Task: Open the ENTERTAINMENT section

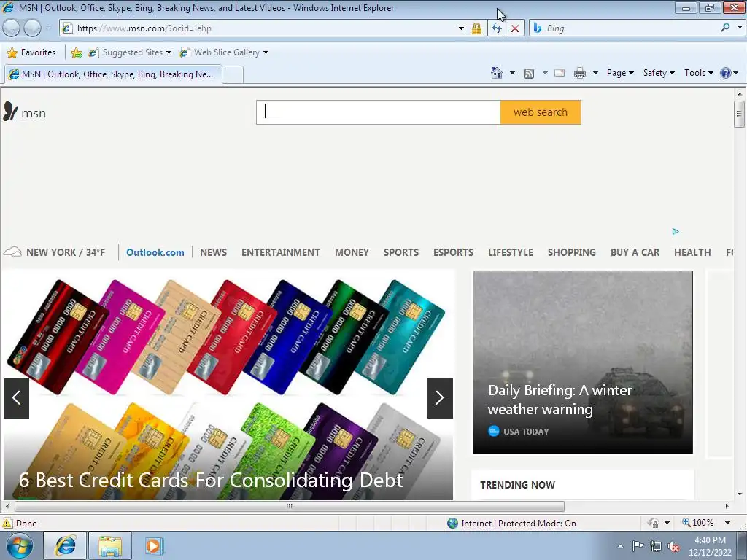Action: coord(281,252)
